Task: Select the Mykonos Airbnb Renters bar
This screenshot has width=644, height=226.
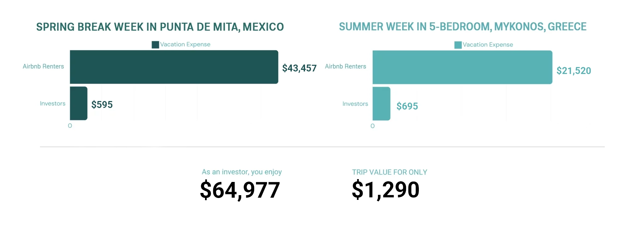Action: 462,67
